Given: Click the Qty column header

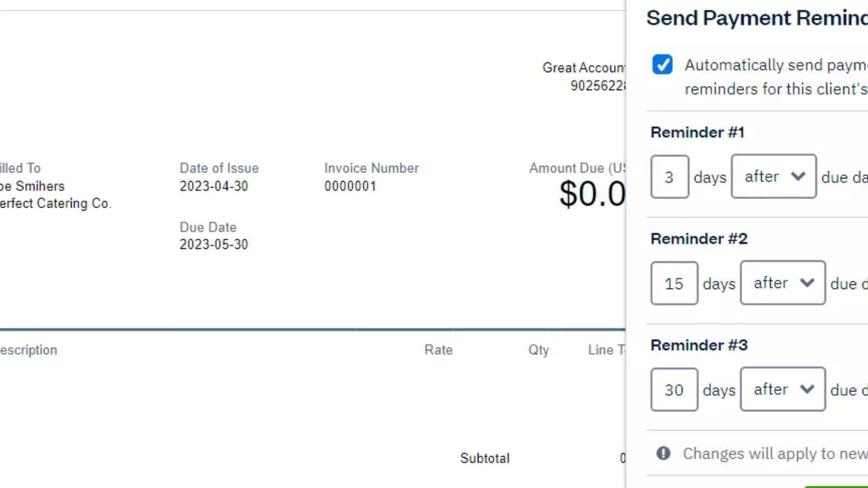Looking at the screenshot, I should [539, 350].
